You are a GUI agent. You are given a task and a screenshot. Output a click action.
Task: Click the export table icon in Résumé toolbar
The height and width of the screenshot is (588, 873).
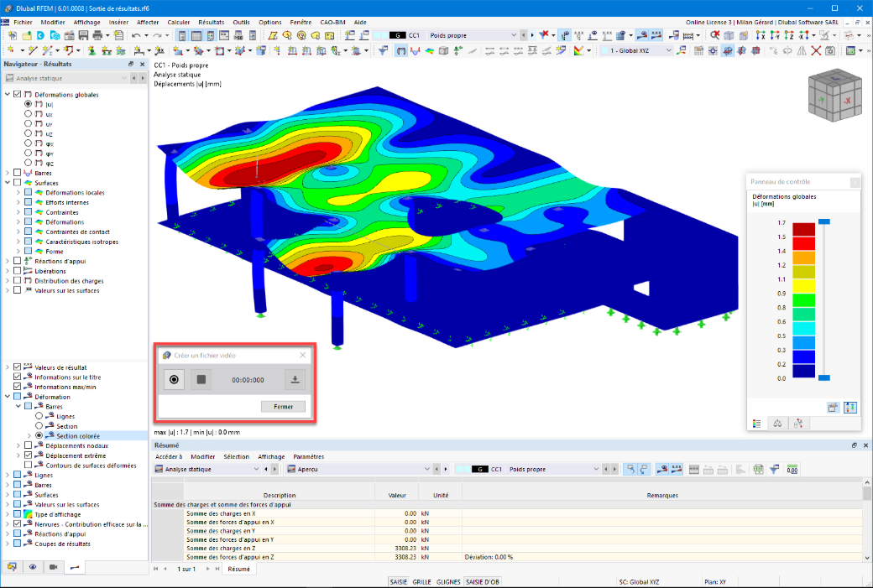click(x=758, y=470)
